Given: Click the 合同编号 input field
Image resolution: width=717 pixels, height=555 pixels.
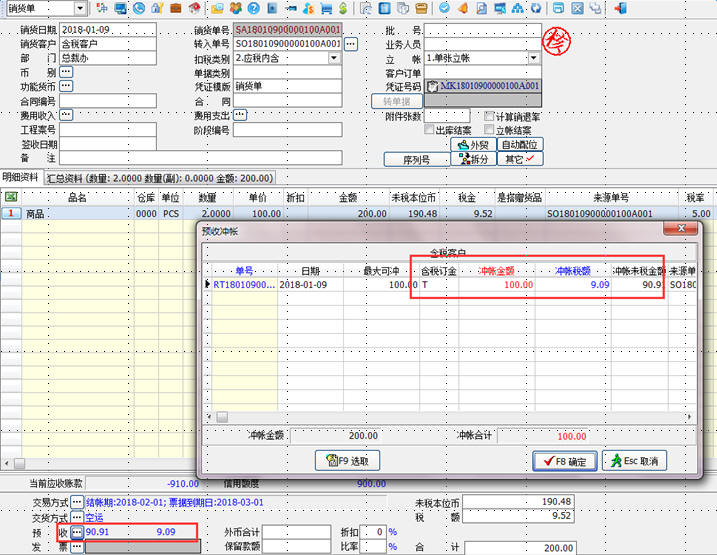Looking at the screenshot, I should [x=108, y=101].
